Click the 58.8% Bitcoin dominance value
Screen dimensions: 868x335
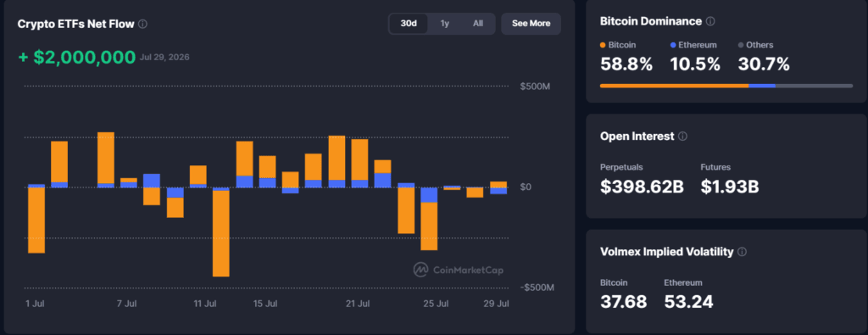[x=626, y=64]
